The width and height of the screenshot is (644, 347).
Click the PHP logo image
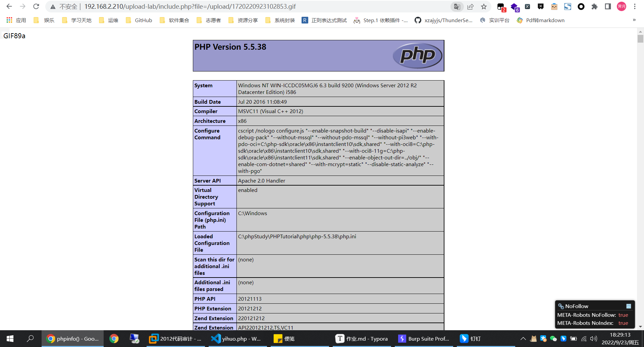click(x=417, y=55)
